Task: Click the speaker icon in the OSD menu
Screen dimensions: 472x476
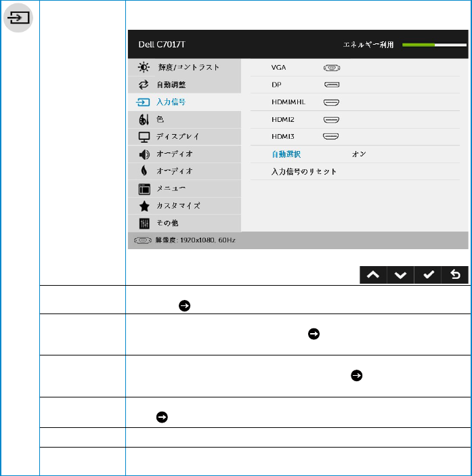Action: click(144, 154)
